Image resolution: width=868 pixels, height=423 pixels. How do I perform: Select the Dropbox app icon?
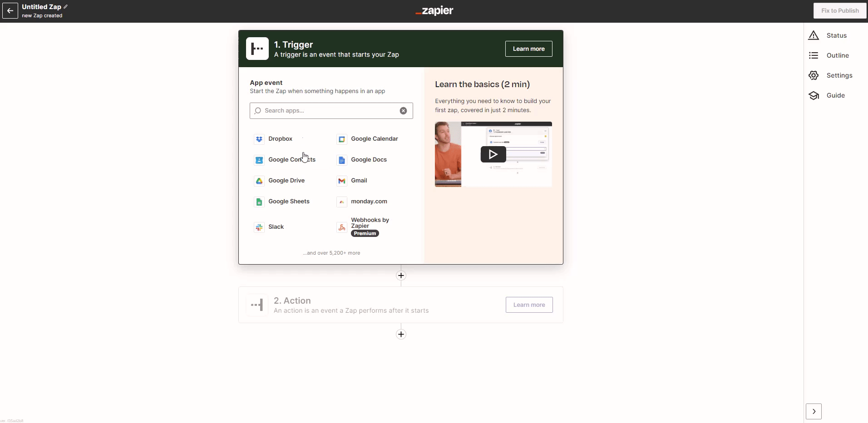(x=259, y=139)
